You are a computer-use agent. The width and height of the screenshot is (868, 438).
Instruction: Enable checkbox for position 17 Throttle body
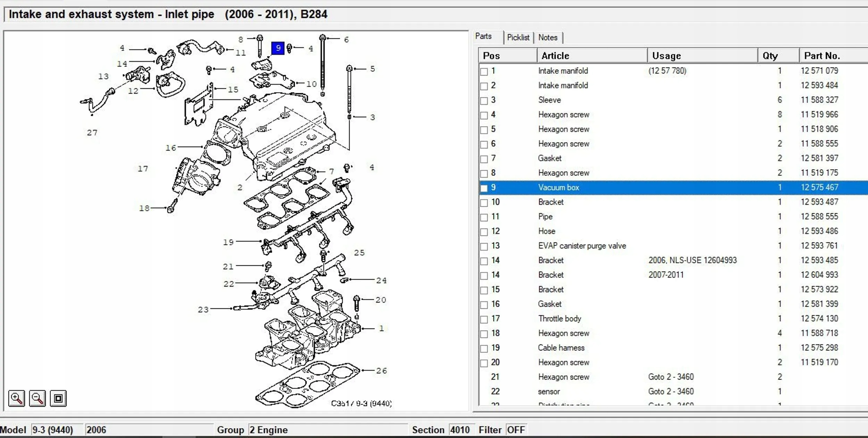click(484, 319)
